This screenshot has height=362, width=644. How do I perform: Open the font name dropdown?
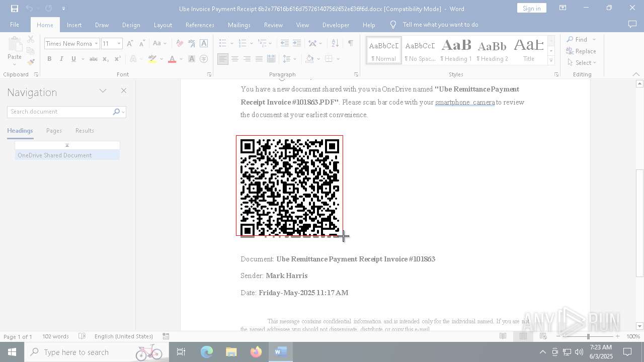96,44
